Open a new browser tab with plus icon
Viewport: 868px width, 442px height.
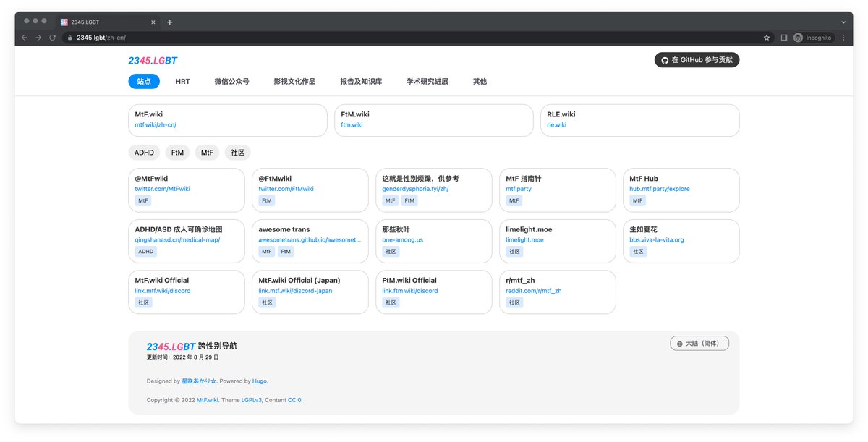tap(170, 22)
